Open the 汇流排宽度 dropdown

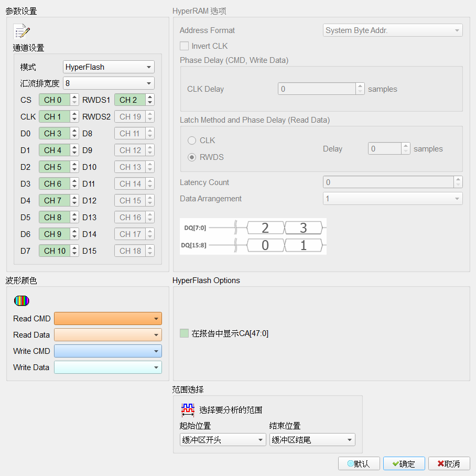109,83
